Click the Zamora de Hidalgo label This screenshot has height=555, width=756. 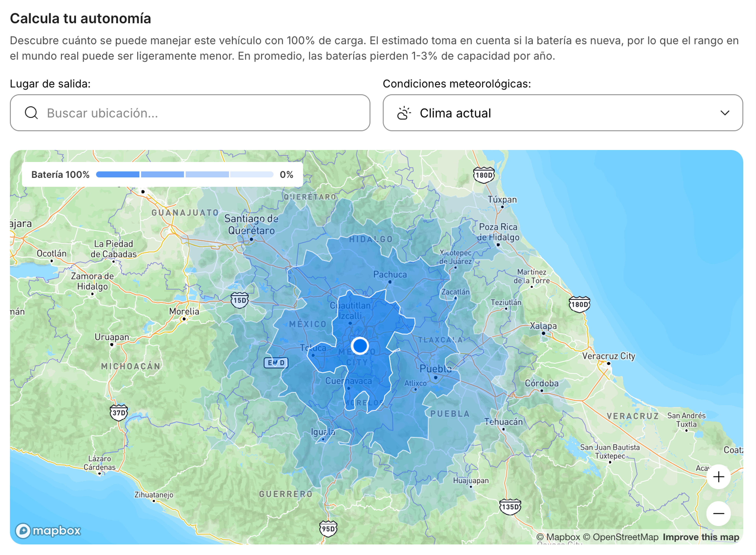click(x=93, y=281)
